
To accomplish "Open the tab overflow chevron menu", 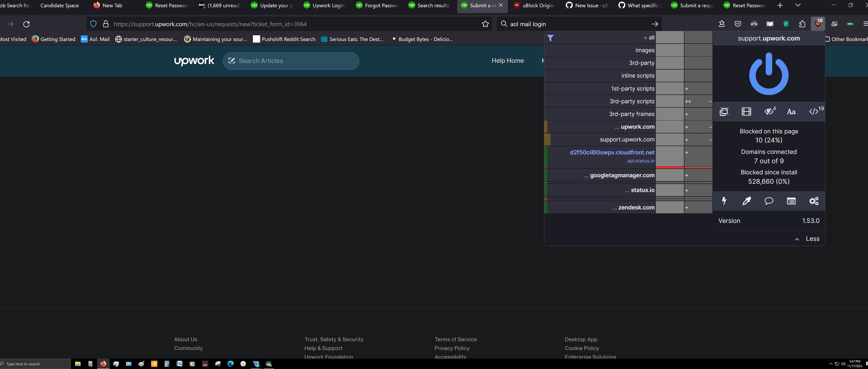I will (798, 5).
